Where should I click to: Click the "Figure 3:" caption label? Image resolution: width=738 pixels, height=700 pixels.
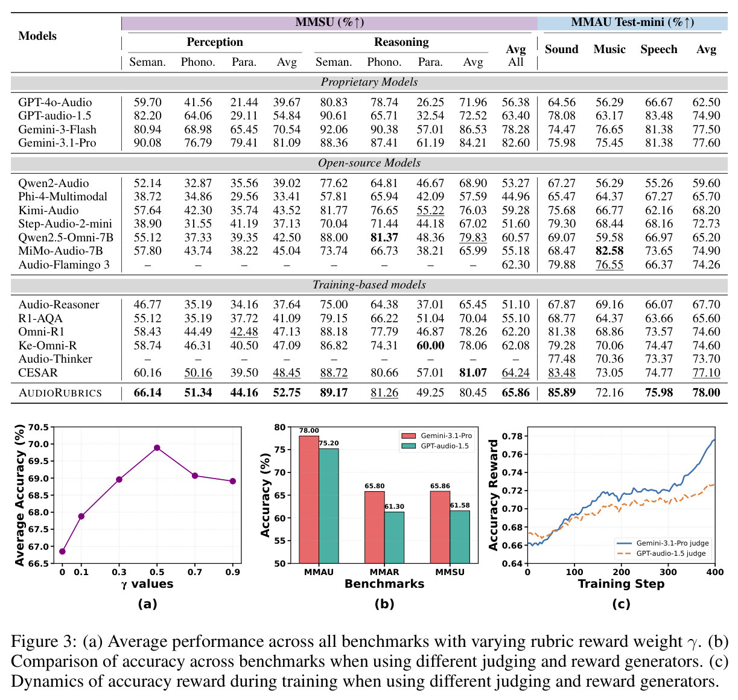(x=44, y=641)
